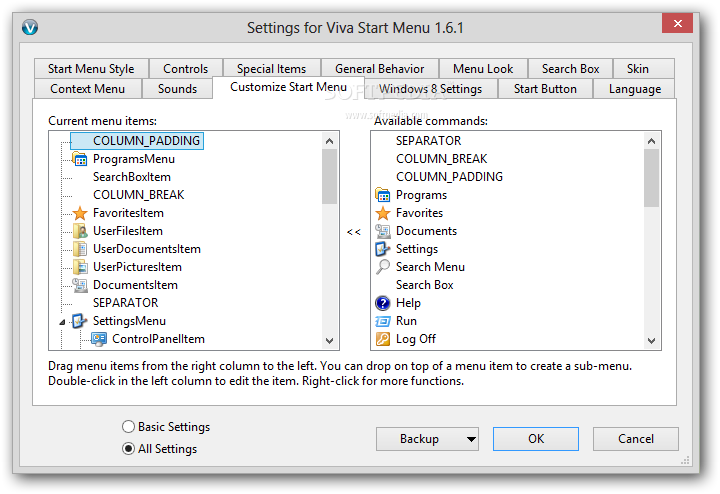The image size is (720, 494).
Task: Collapse the SettingsMenu tree node
Action: 62,322
